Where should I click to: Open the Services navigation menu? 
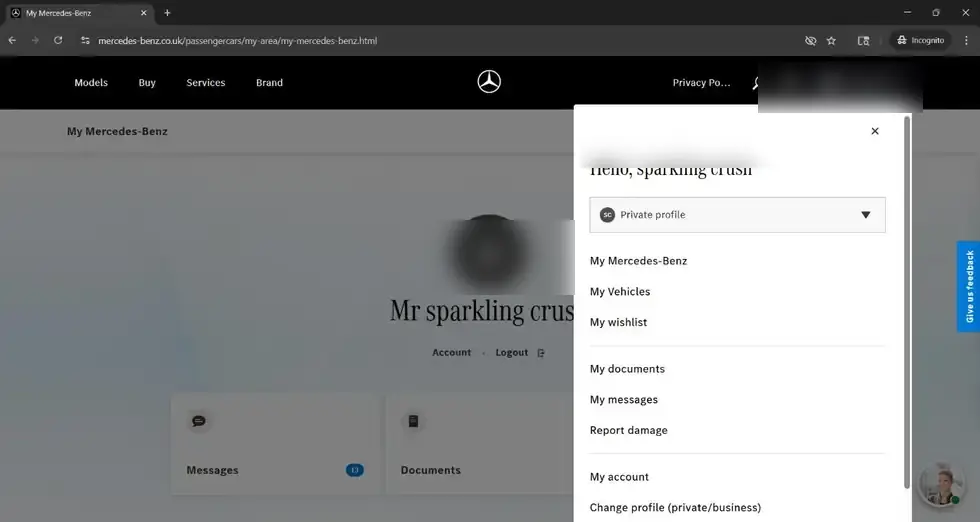(x=206, y=83)
